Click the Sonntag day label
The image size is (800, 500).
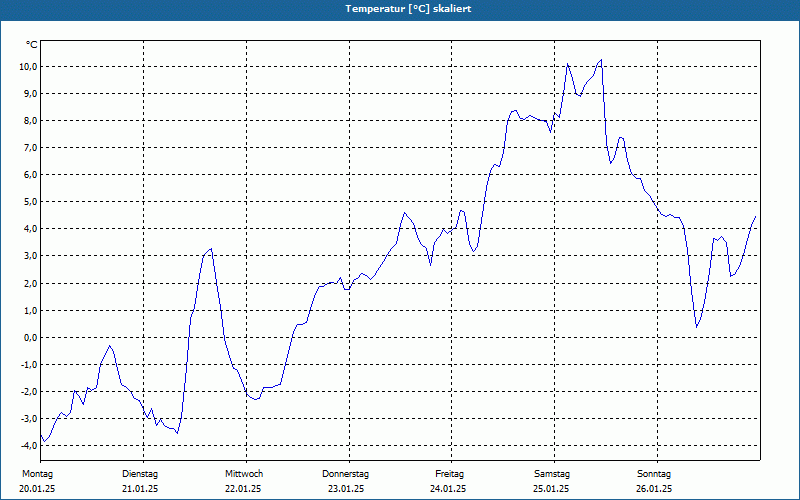pos(654,474)
